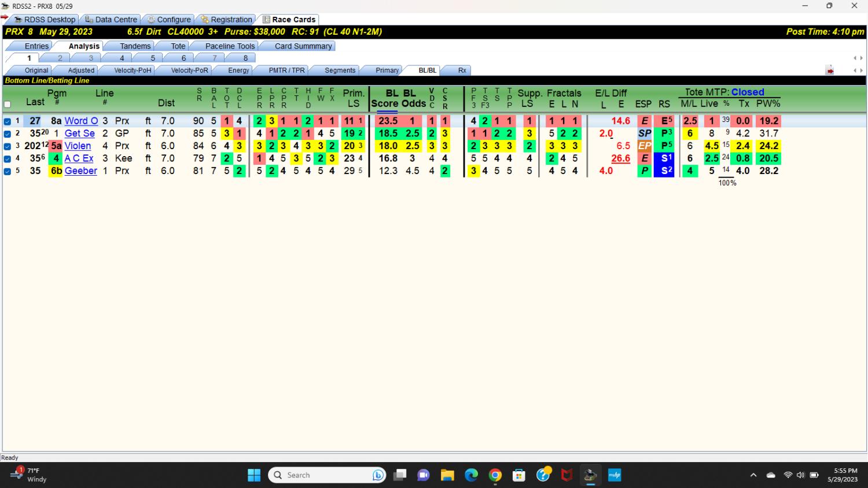The height and width of the screenshot is (488, 868).
Task: Open the Word O horse link
Action: click(81, 121)
